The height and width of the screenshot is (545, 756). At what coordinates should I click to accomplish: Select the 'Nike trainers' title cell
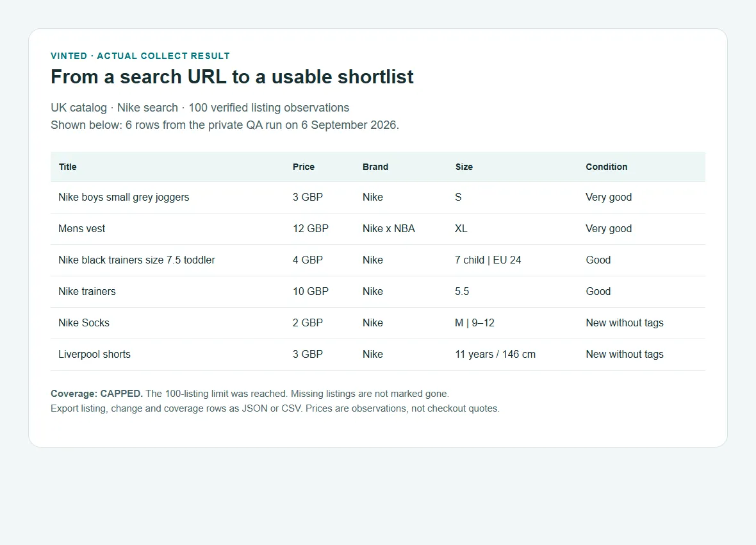[87, 292]
